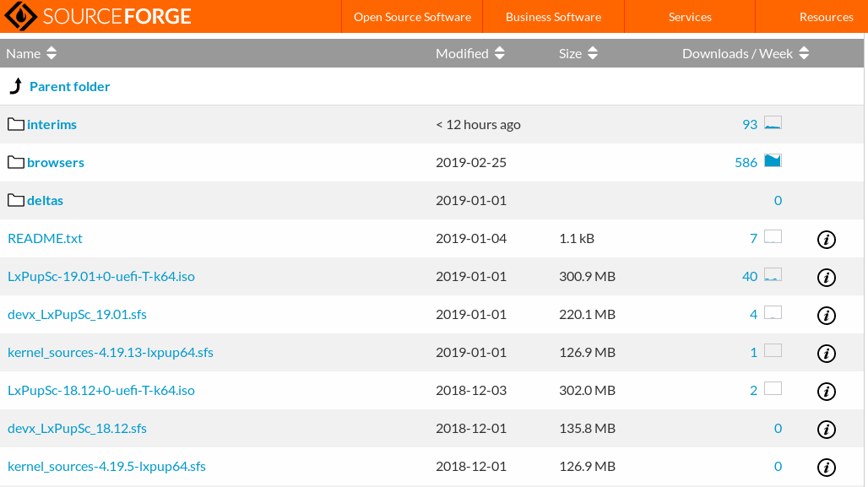
Task: Open the interims folder icon
Action: click(x=15, y=123)
